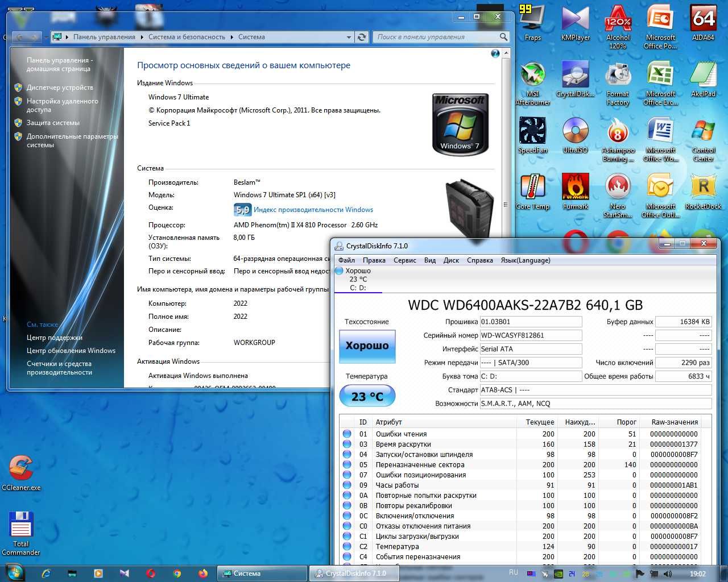Viewport: 728px width, 582px height.
Task: Refresh the Control Panel address bar
Action: click(362, 37)
